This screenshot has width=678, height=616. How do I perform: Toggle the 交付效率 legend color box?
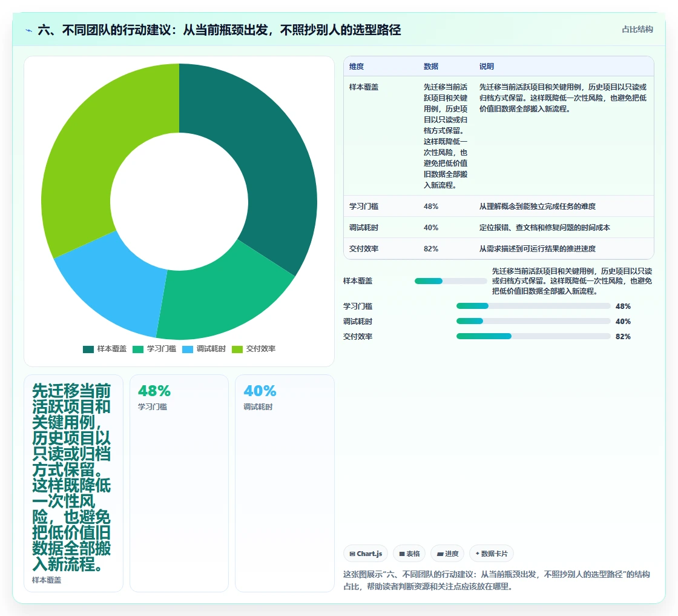(x=237, y=349)
